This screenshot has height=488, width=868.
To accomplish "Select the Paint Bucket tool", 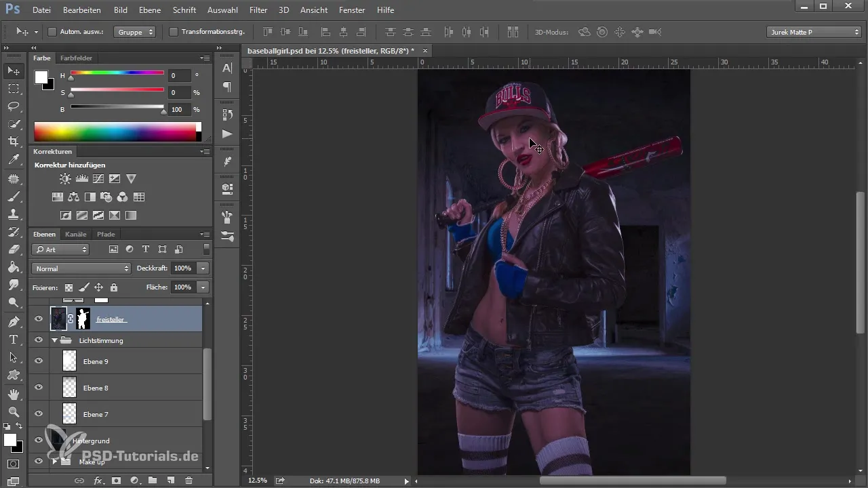I will click(x=14, y=267).
